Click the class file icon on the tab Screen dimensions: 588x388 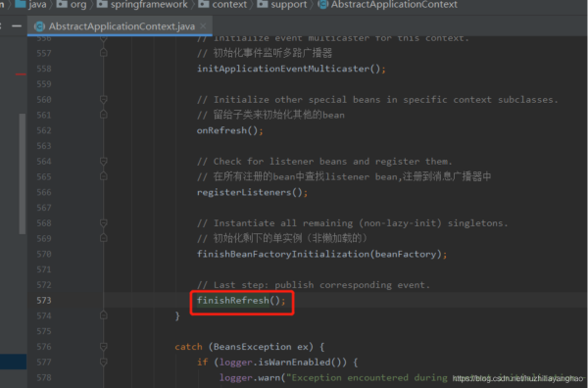pyautogui.click(x=39, y=26)
